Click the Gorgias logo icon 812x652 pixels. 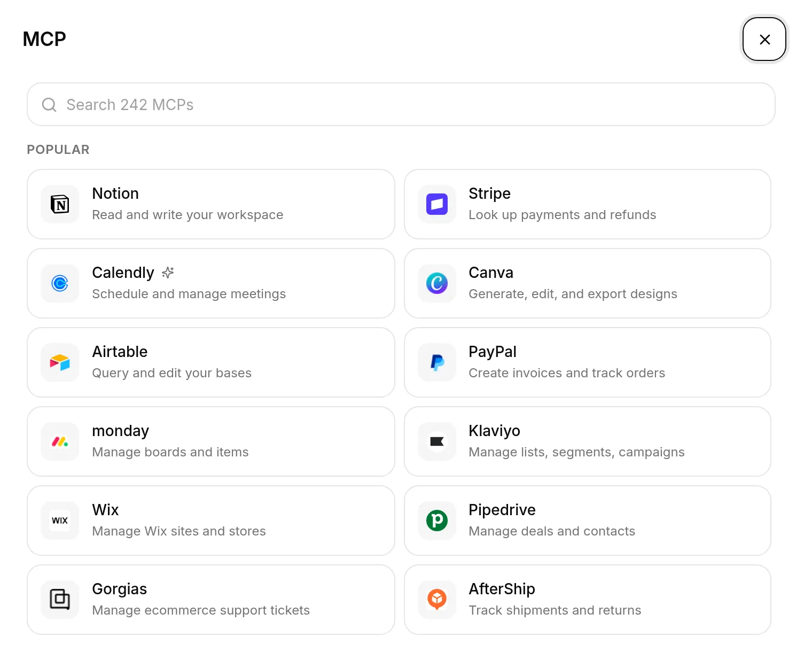[60, 600]
